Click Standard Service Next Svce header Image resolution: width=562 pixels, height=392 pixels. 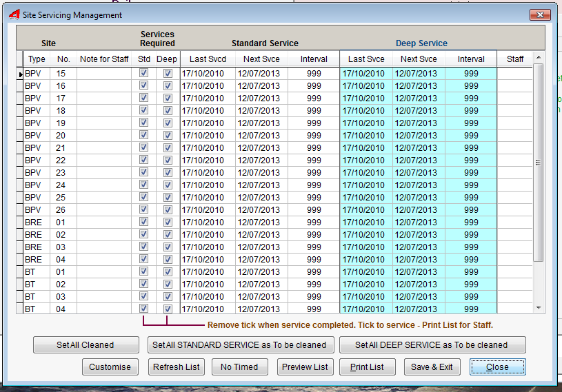[261, 59]
